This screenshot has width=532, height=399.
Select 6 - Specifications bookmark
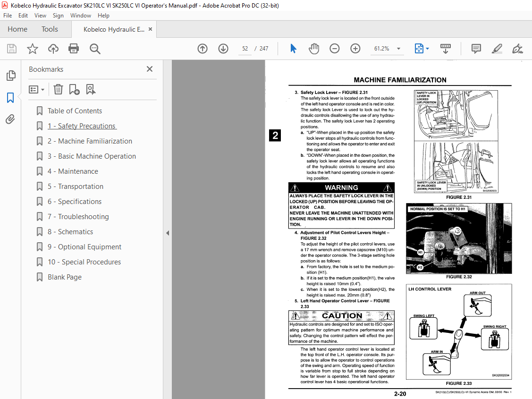tap(74, 202)
